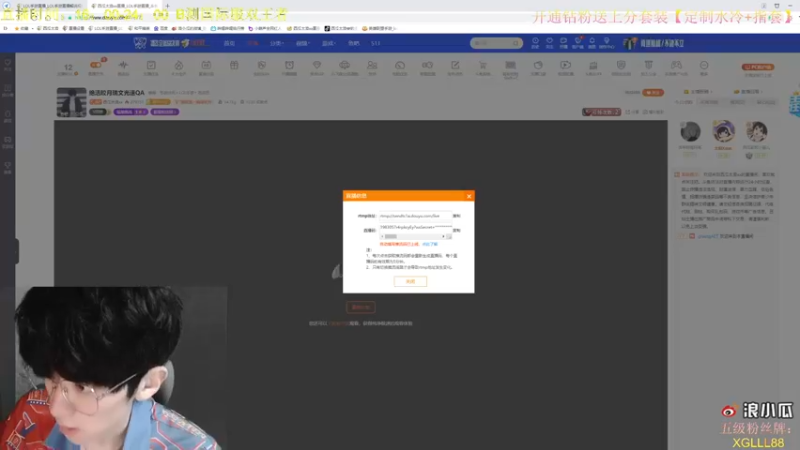Open the pulse waveform icon in toolbar
Viewport: 800px width, 450px height.
[x=123, y=67]
